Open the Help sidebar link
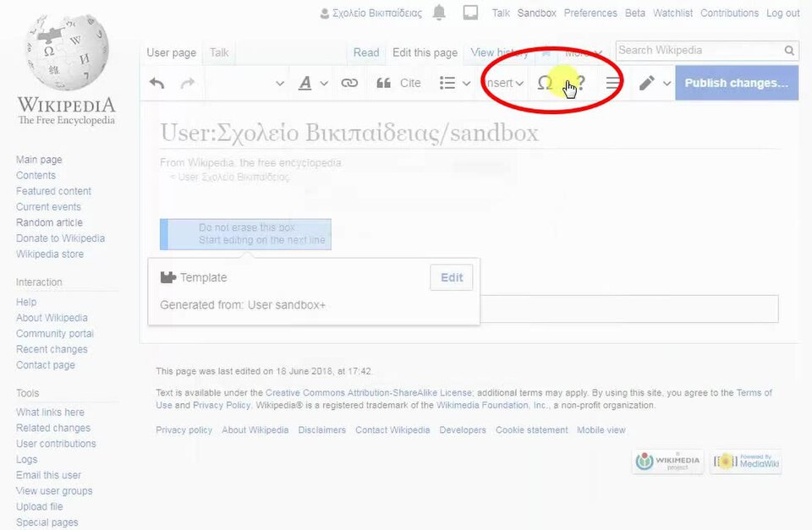The height and width of the screenshot is (530, 812). tap(26, 302)
